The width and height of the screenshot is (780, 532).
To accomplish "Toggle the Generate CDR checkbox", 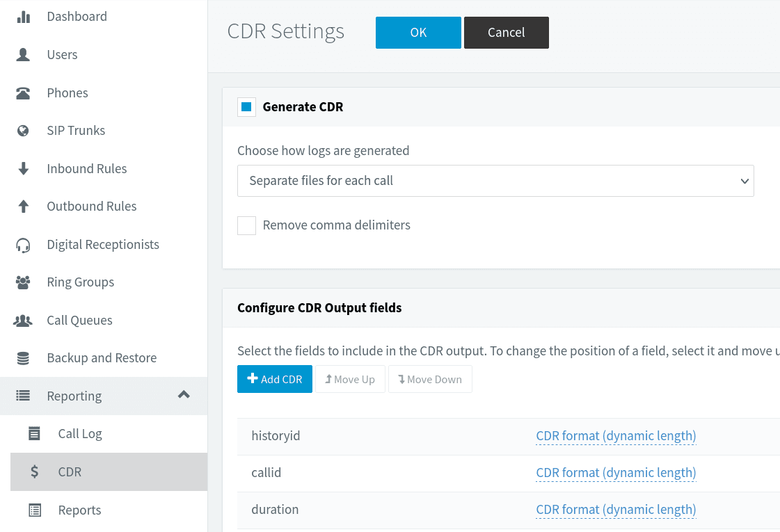I will (x=246, y=107).
